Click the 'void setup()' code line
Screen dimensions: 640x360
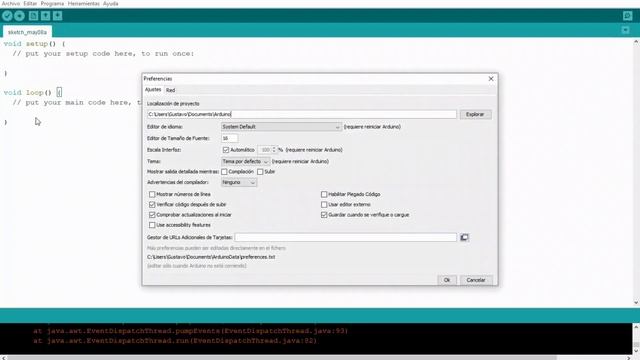34,44
